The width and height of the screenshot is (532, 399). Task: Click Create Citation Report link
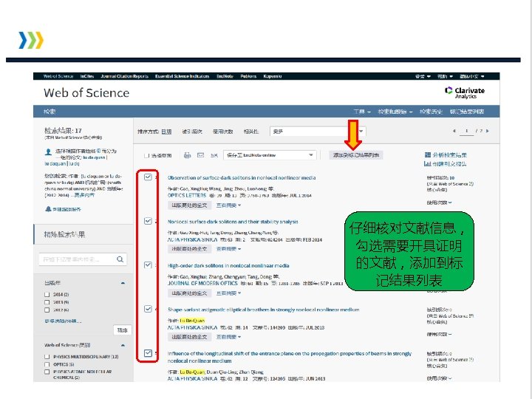pyautogui.click(x=449, y=164)
